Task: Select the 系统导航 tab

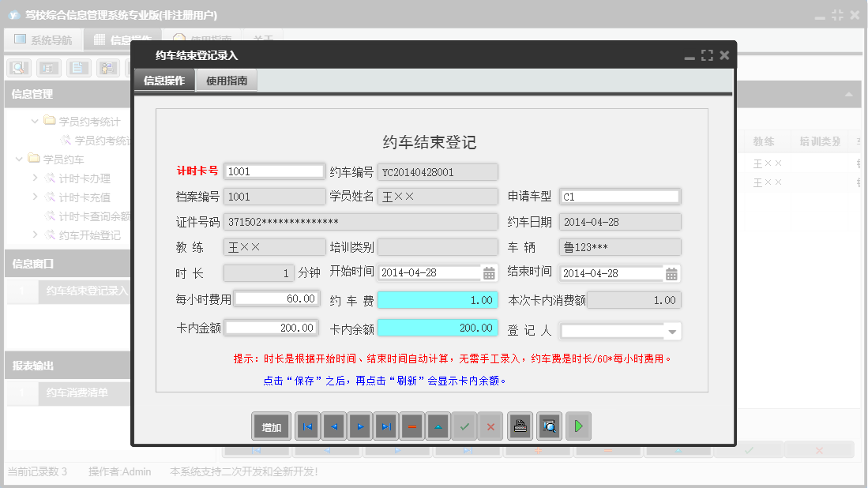Action: [x=43, y=39]
